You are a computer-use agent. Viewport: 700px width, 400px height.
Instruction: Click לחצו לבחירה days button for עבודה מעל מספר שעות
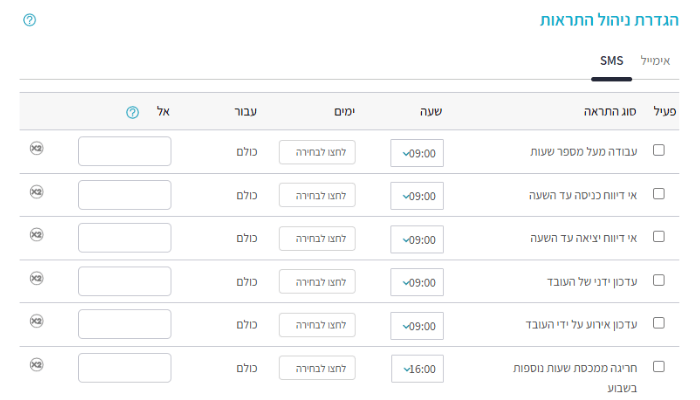(x=318, y=152)
